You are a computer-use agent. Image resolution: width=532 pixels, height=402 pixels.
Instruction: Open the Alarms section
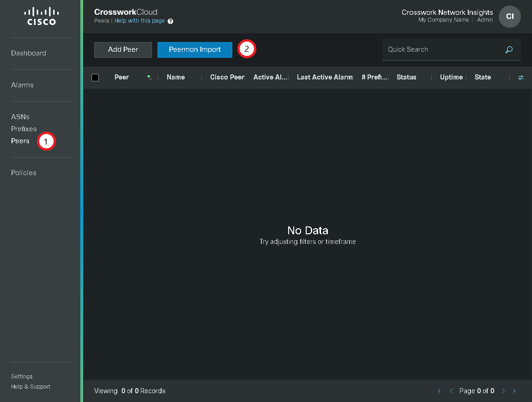tap(22, 85)
